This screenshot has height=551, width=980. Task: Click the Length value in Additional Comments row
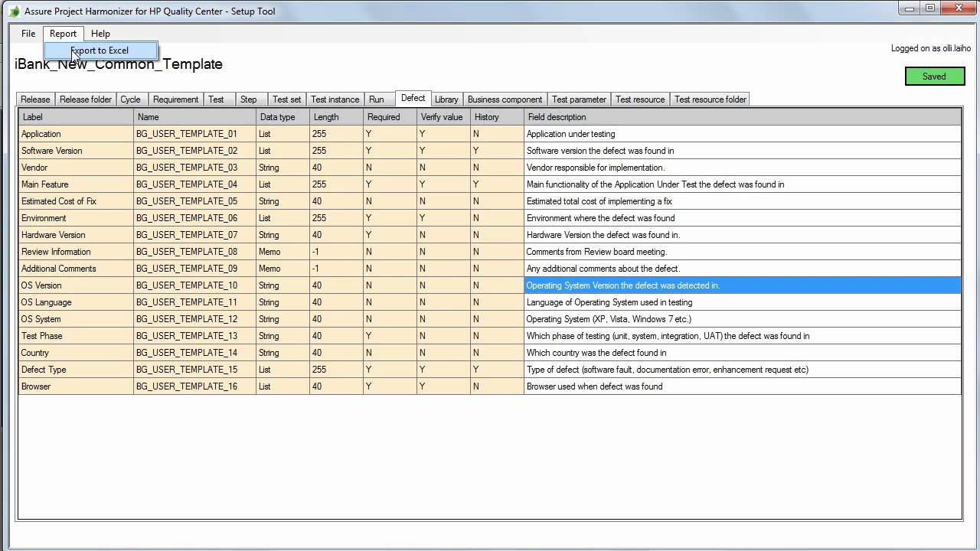click(336, 269)
